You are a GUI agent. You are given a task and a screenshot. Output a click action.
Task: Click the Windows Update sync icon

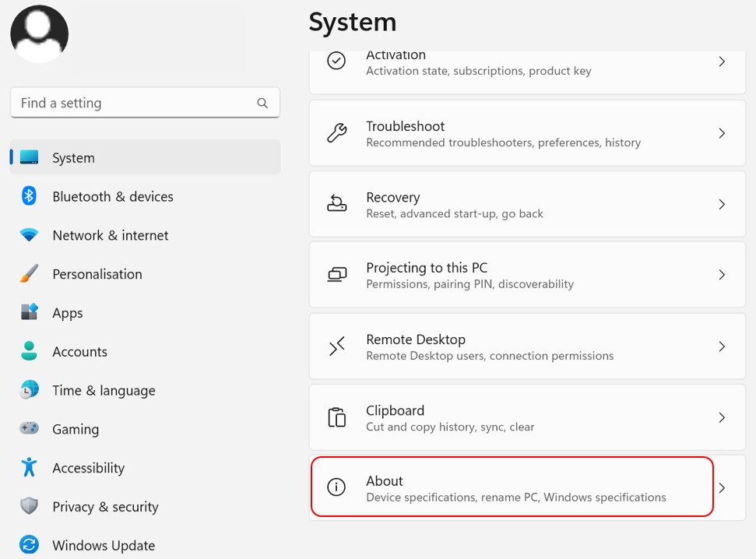pyautogui.click(x=29, y=545)
